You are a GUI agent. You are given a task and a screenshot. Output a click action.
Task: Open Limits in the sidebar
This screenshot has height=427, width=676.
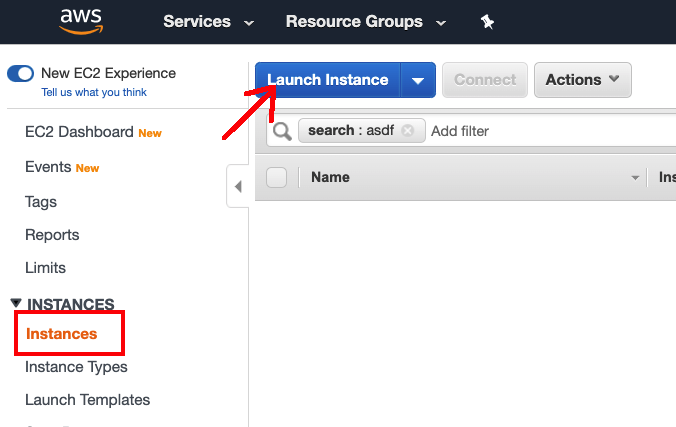point(45,268)
